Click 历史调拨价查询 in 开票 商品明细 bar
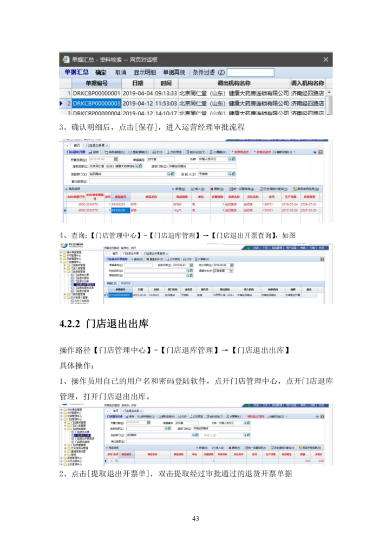 coord(273,189)
